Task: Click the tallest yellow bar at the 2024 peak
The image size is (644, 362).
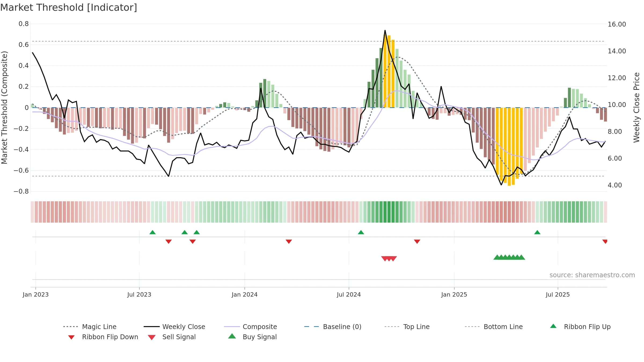Action: point(385,71)
